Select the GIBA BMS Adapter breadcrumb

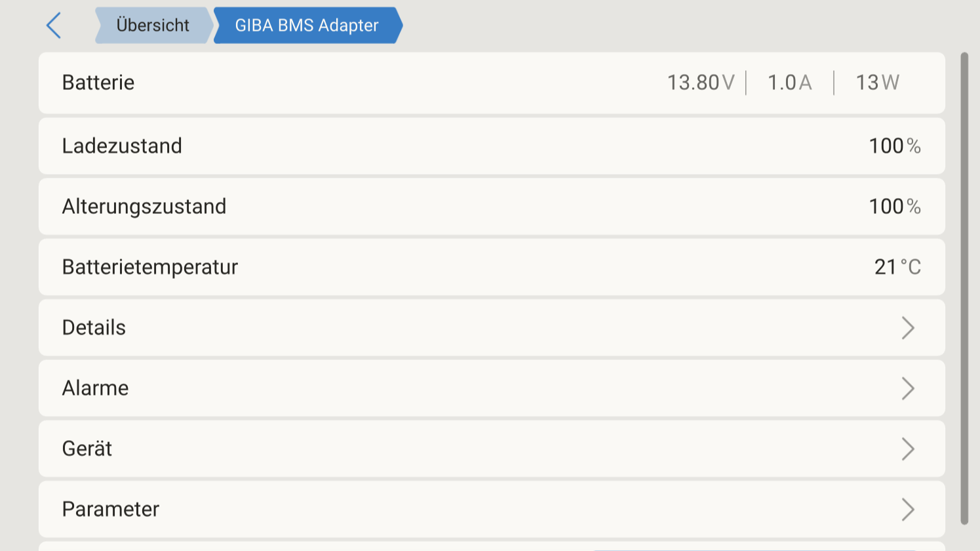pyautogui.click(x=307, y=26)
